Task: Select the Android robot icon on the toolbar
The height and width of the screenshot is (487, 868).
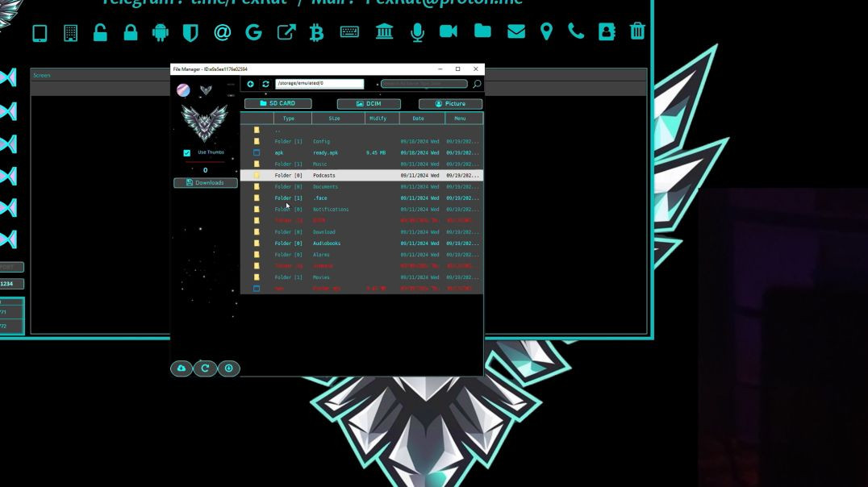Action: (161, 32)
